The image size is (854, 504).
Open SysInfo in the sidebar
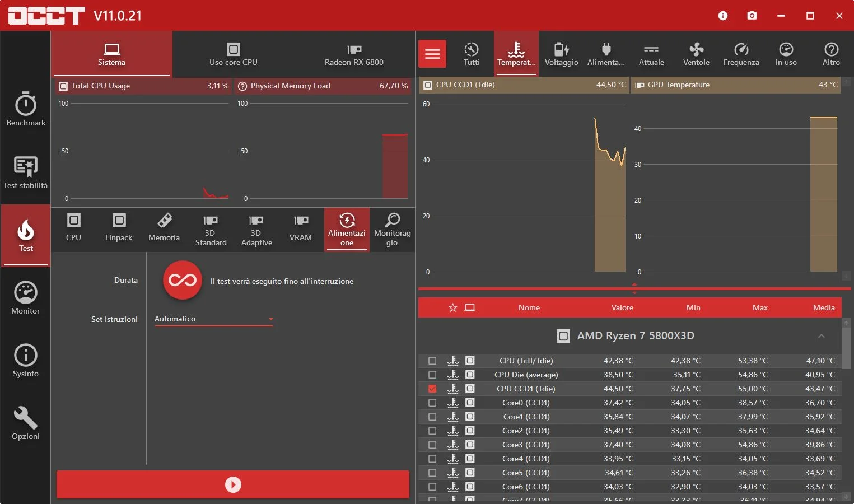[26, 361]
